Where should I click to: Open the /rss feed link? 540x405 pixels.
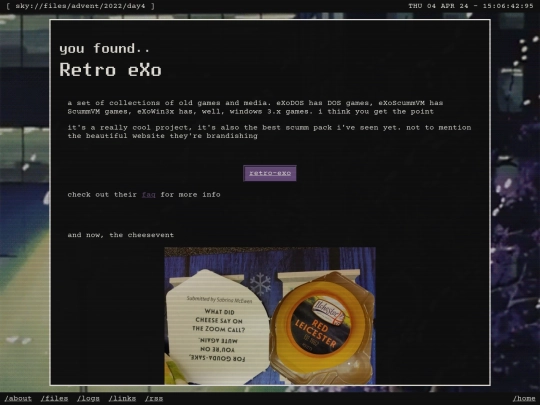click(x=154, y=398)
